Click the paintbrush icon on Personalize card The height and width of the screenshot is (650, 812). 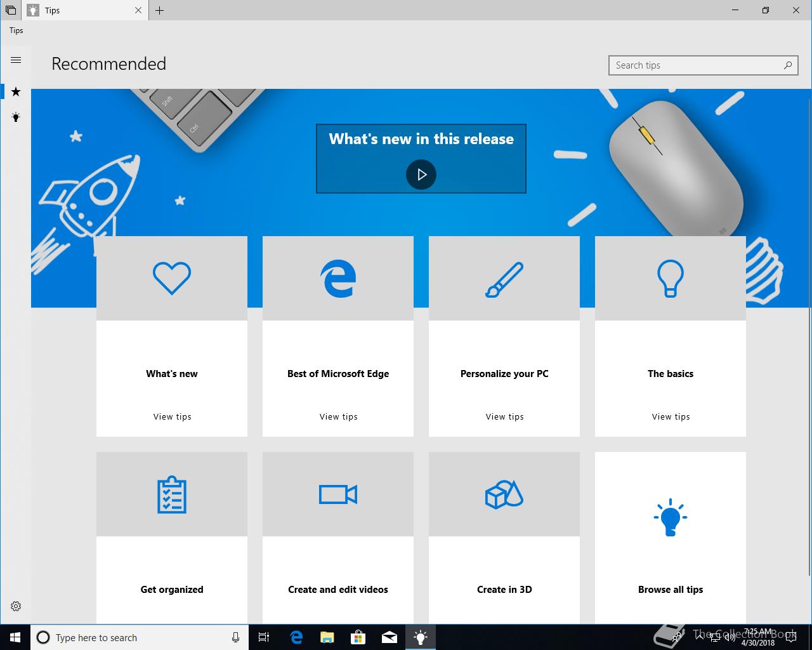tap(504, 279)
